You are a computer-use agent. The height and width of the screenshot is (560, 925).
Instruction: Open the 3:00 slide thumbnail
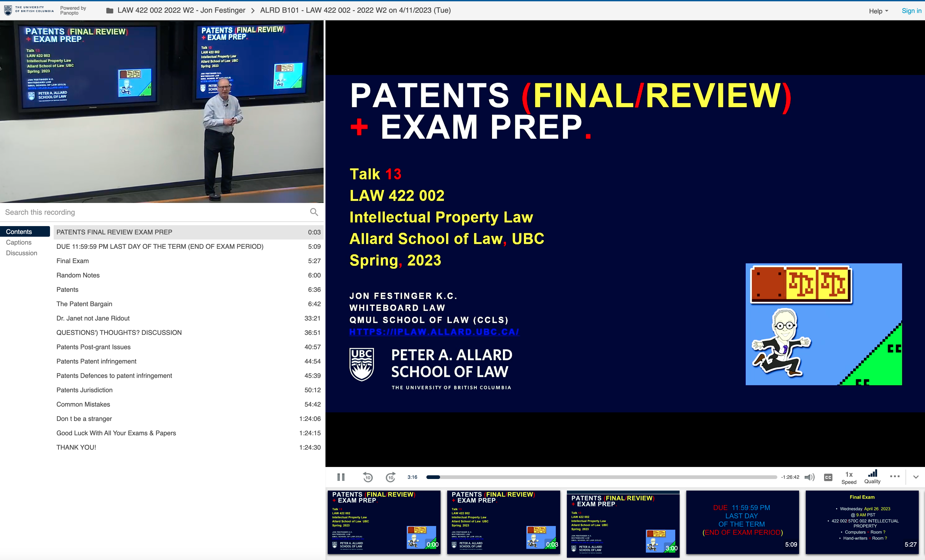(623, 524)
